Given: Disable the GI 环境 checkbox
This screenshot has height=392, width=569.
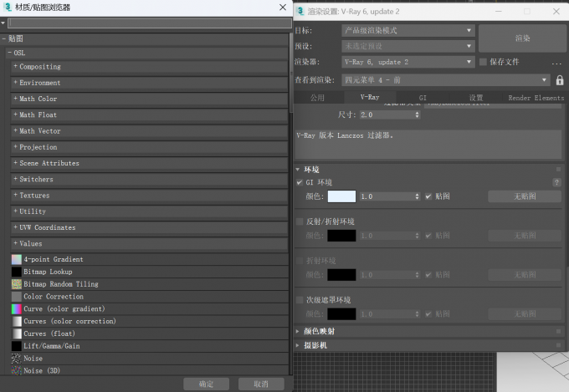Looking at the screenshot, I should pos(300,182).
